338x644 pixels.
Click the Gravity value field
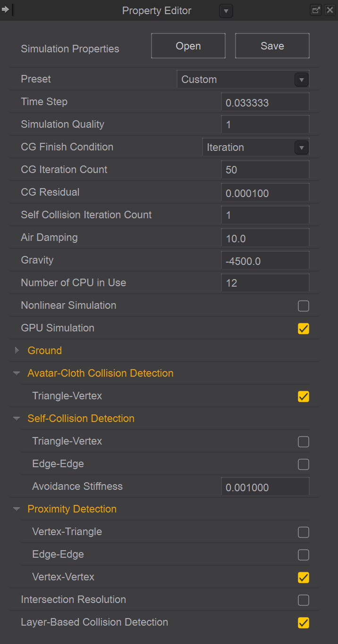pyautogui.click(x=265, y=261)
